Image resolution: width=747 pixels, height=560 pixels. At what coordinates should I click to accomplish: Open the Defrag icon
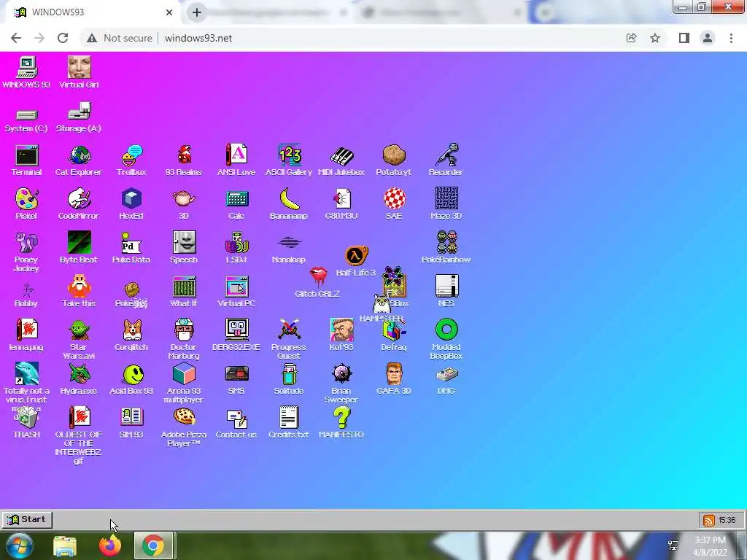coord(394,332)
